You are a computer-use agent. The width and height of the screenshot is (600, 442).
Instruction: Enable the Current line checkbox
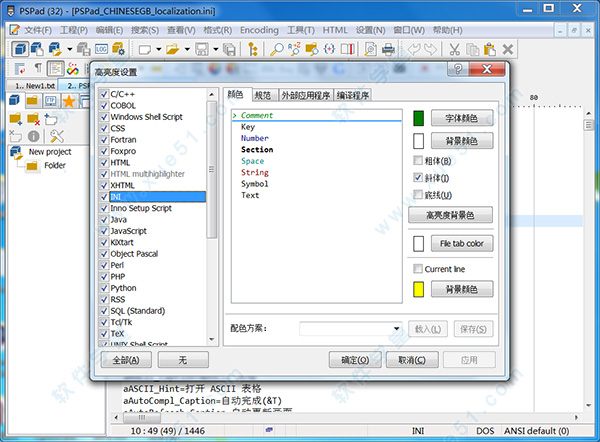pos(418,269)
